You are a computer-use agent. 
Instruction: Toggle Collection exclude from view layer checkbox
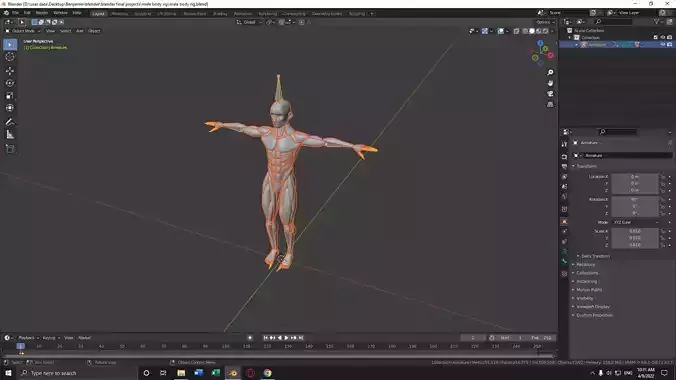[x=656, y=38]
